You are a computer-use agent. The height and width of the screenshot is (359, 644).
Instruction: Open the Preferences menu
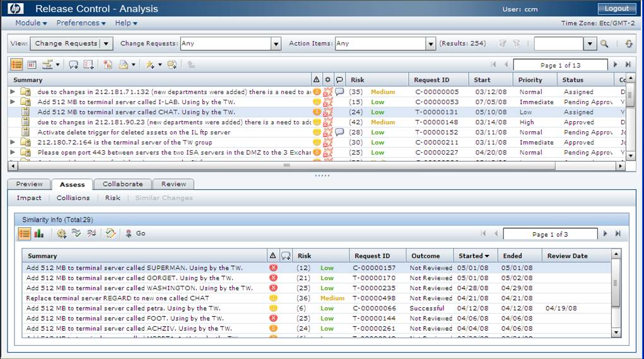[81, 23]
